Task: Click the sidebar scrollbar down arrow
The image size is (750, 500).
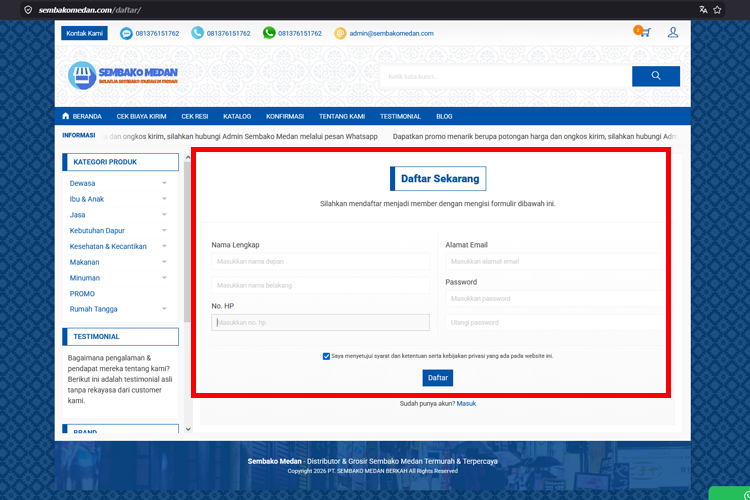Action: click(188, 429)
